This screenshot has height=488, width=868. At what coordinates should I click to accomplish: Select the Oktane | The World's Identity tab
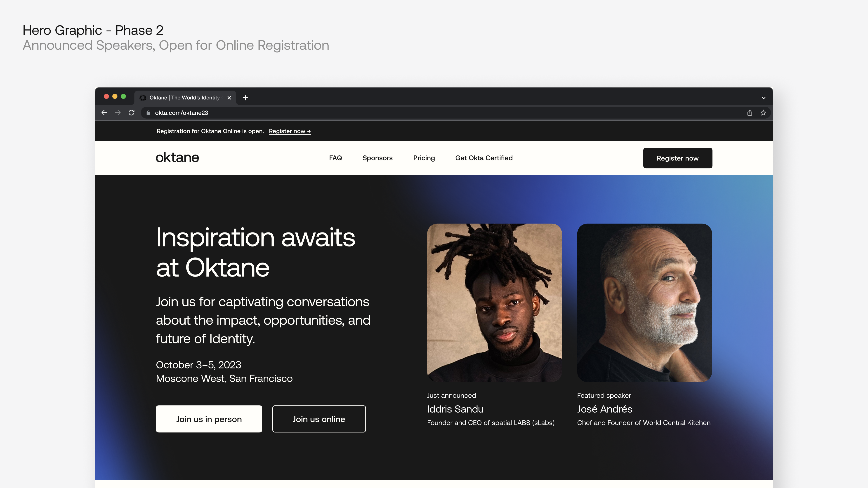point(185,98)
